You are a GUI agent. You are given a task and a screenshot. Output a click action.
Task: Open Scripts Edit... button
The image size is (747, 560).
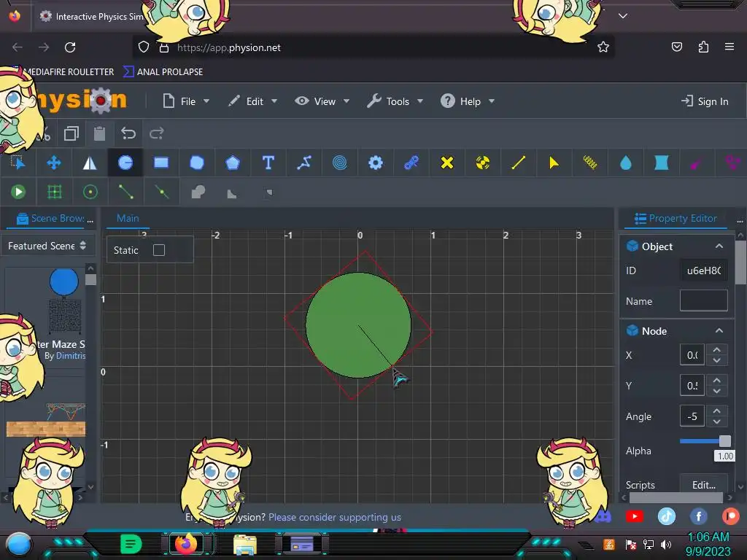tap(704, 484)
